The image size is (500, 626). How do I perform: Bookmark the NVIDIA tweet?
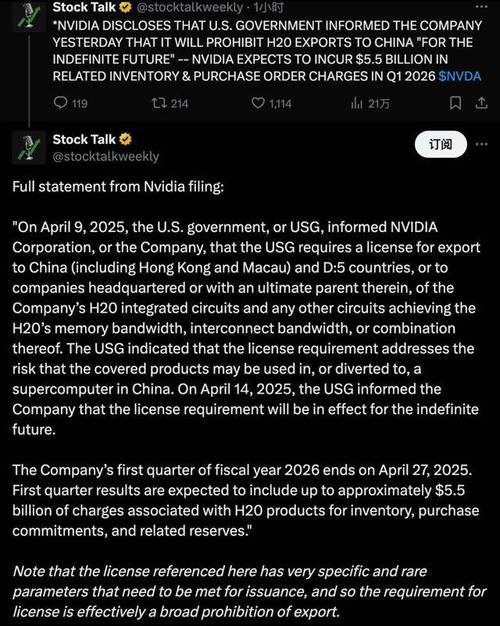coord(455,103)
